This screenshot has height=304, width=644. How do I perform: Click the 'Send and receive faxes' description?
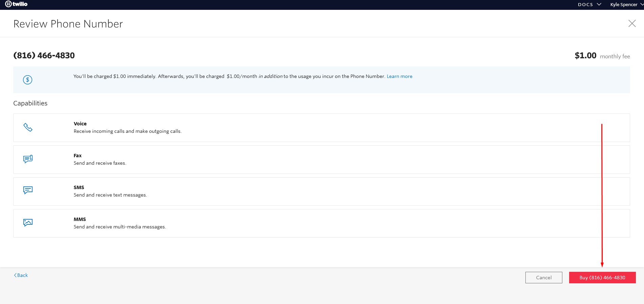click(x=100, y=163)
